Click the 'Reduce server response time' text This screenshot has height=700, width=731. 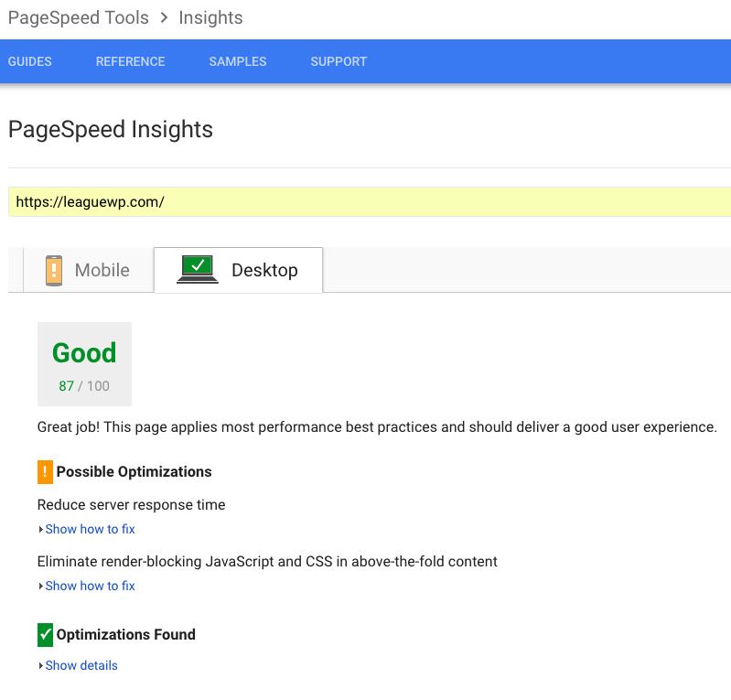tap(132, 504)
